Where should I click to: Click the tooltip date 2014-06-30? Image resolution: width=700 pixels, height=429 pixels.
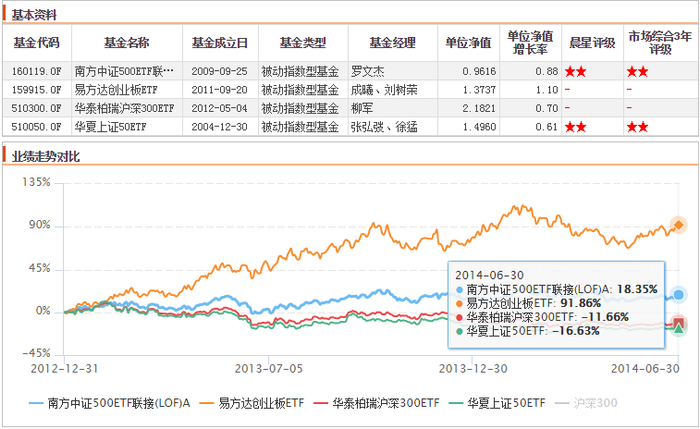pyautogui.click(x=489, y=275)
